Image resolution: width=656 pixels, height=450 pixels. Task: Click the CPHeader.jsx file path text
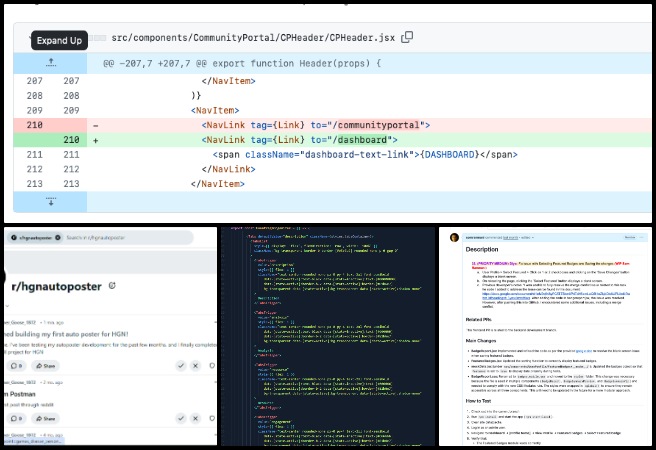click(x=253, y=38)
